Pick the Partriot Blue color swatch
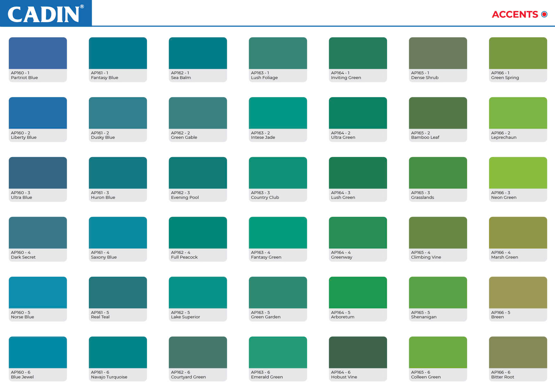555x392 pixels. coord(38,53)
